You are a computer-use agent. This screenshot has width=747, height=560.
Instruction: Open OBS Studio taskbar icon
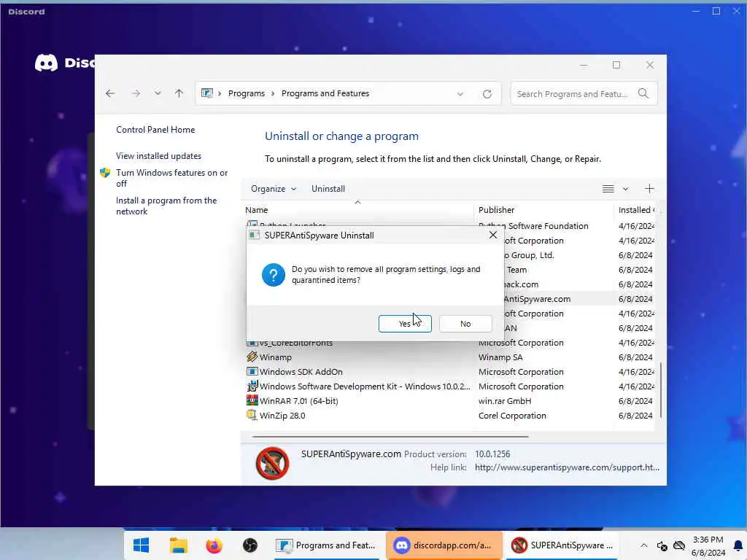[249, 545]
